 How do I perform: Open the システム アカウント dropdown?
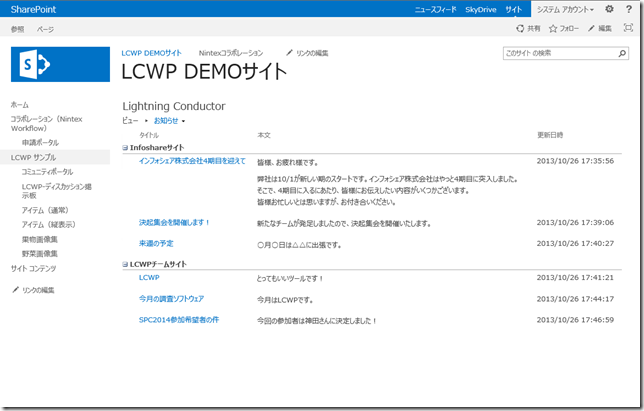pos(565,9)
